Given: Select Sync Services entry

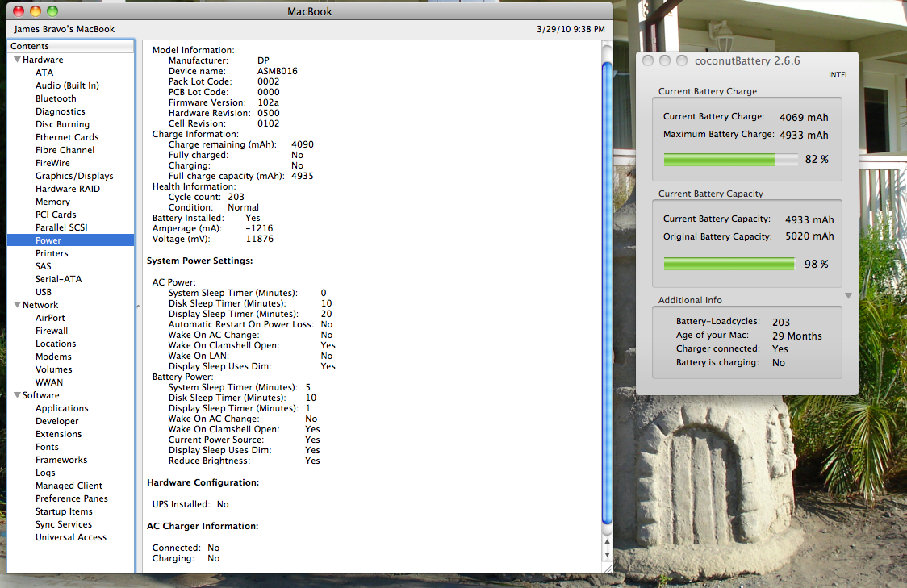Looking at the screenshot, I should (64, 524).
